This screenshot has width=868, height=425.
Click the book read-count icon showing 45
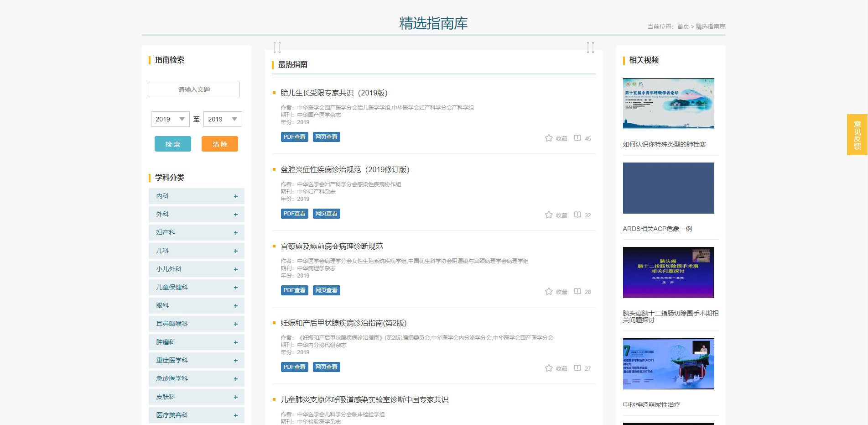tap(577, 138)
